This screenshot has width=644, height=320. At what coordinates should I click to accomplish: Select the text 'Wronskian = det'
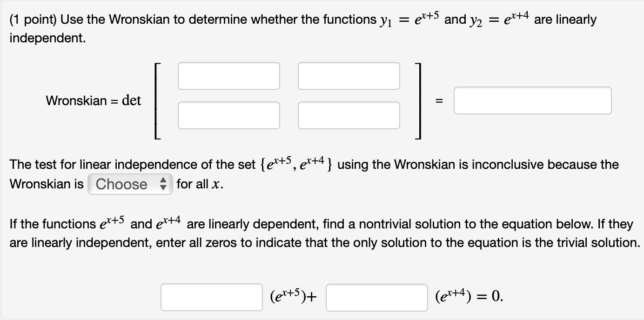pyautogui.click(x=94, y=100)
